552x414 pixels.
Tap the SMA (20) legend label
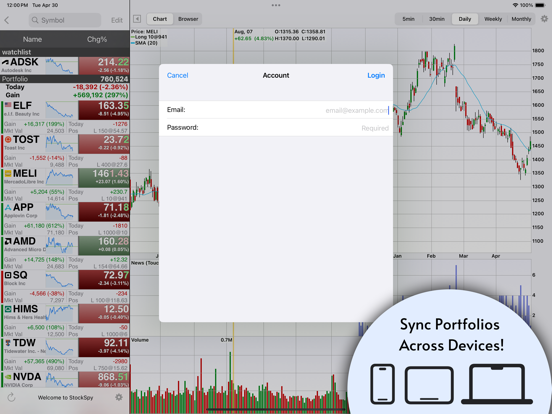point(145,43)
